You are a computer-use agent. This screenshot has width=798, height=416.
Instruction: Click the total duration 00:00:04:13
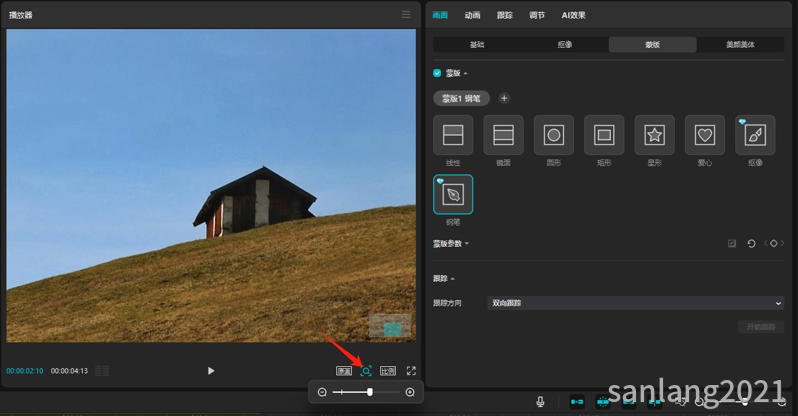tap(69, 371)
